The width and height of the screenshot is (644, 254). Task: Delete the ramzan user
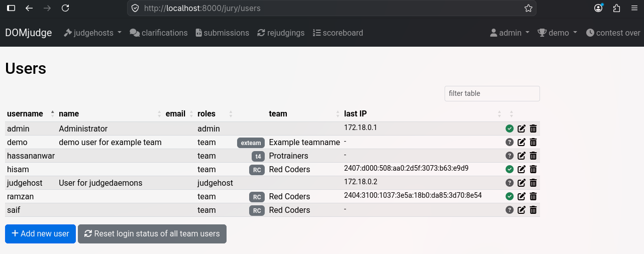pyautogui.click(x=533, y=196)
